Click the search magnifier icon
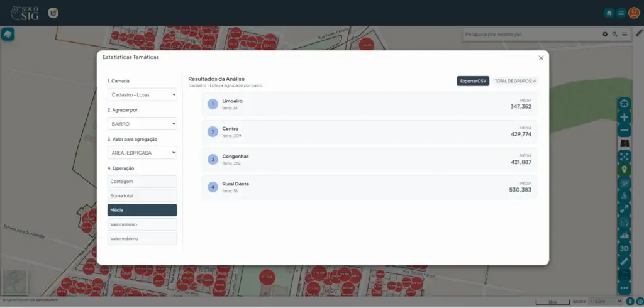Viewport: 644px width, 308px height. 614,34
